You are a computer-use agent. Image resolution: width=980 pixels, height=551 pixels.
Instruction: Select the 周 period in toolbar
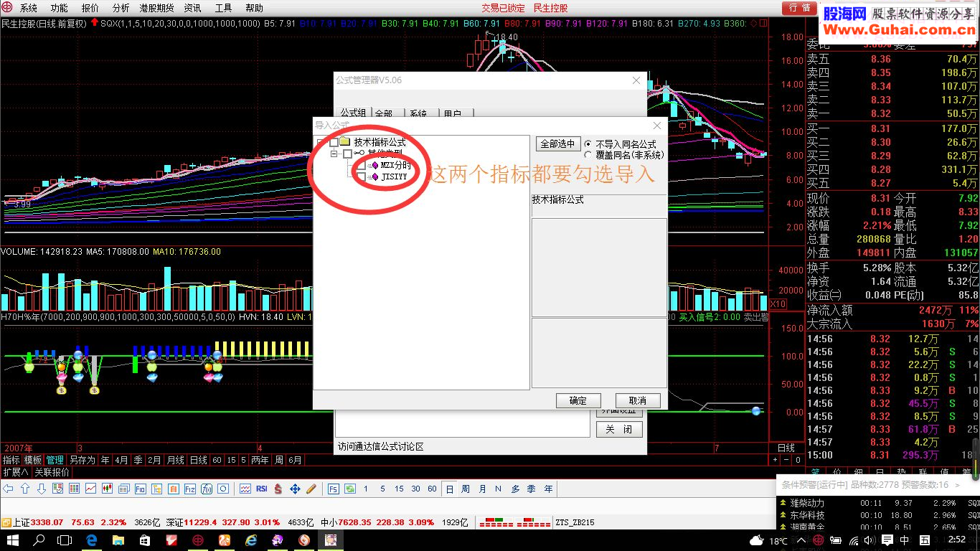click(466, 489)
